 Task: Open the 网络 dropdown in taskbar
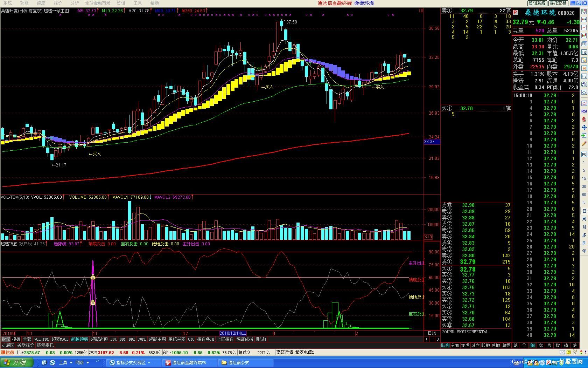82,362
